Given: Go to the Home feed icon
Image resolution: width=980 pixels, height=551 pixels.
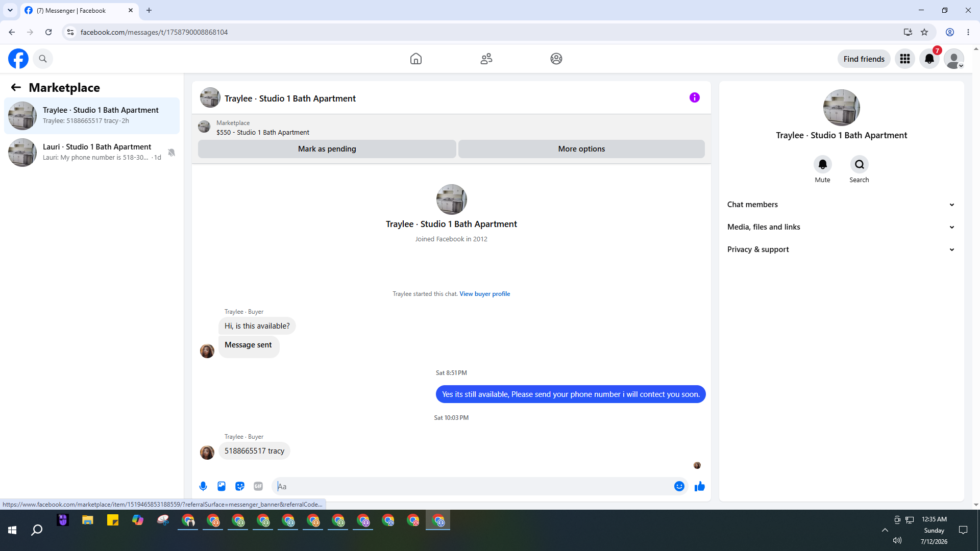Looking at the screenshot, I should (416, 59).
